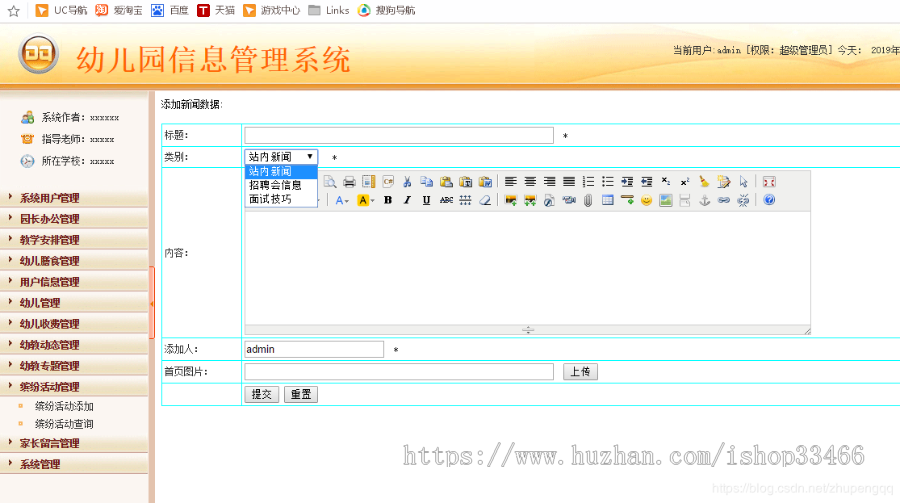The width and height of the screenshot is (900, 503).
Task: Click the 添加人 input containing admin
Action: point(314,349)
